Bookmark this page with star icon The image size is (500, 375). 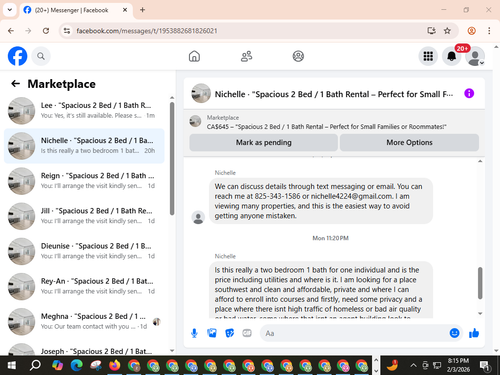(447, 31)
